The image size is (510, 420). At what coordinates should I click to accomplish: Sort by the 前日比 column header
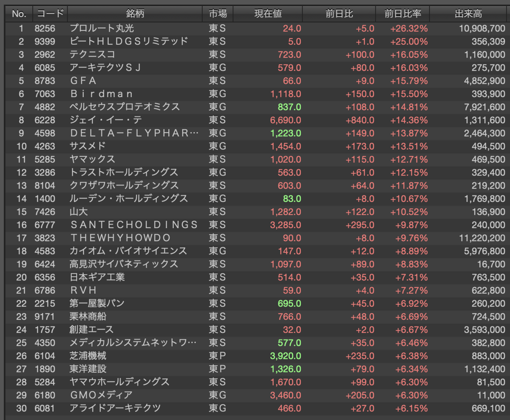pyautogui.click(x=339, y=14)
